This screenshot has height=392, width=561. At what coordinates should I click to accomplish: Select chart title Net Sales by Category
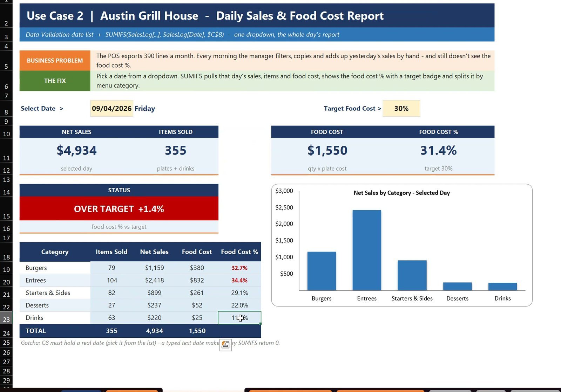click(x=401, y=193)
